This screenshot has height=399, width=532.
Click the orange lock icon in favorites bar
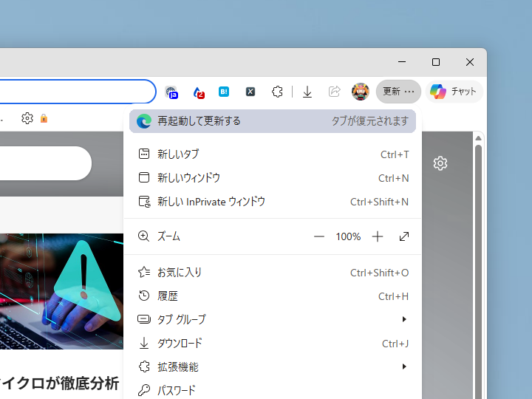click(x=44, y=118)
